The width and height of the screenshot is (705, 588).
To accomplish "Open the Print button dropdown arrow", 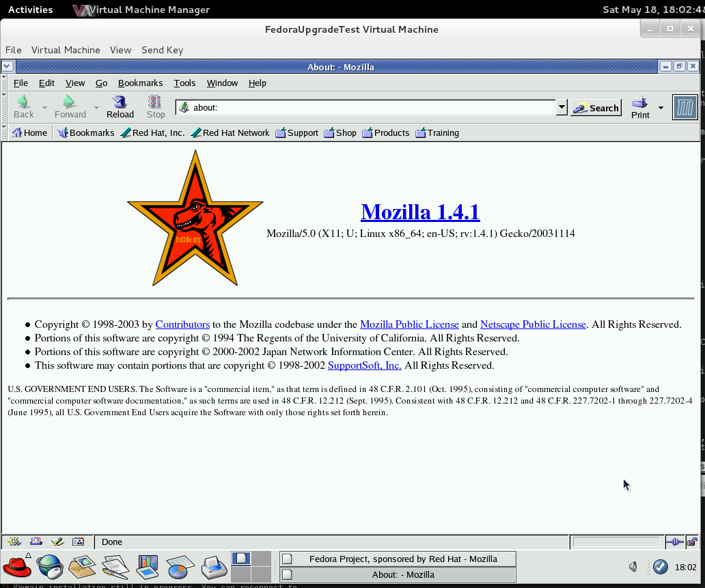I will point(661,107).
